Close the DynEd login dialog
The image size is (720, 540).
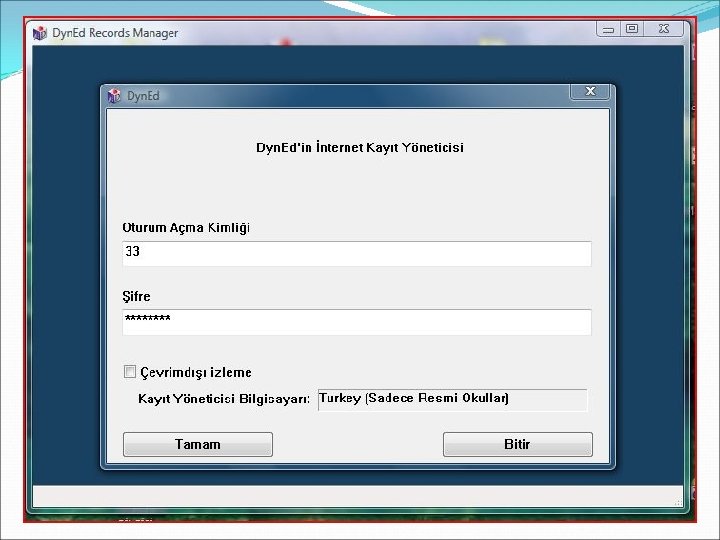click(x=590, y=91)
